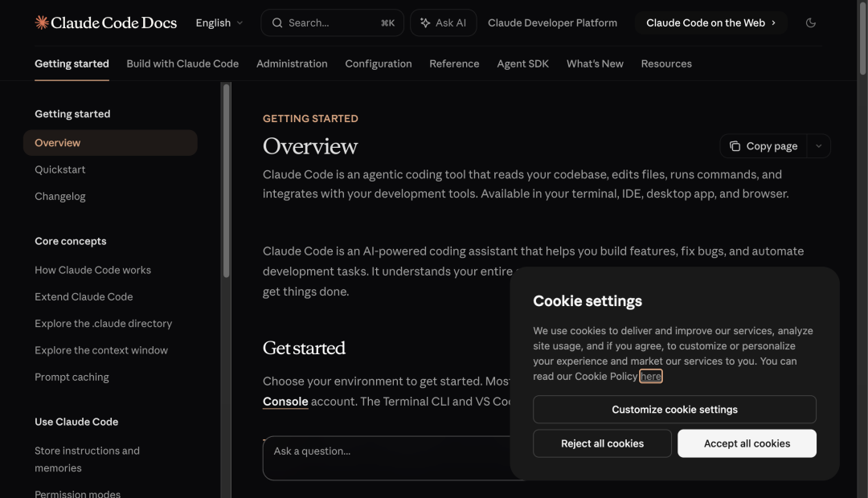
Task: Open the Agent SDK tab
Action: [523, 63]
